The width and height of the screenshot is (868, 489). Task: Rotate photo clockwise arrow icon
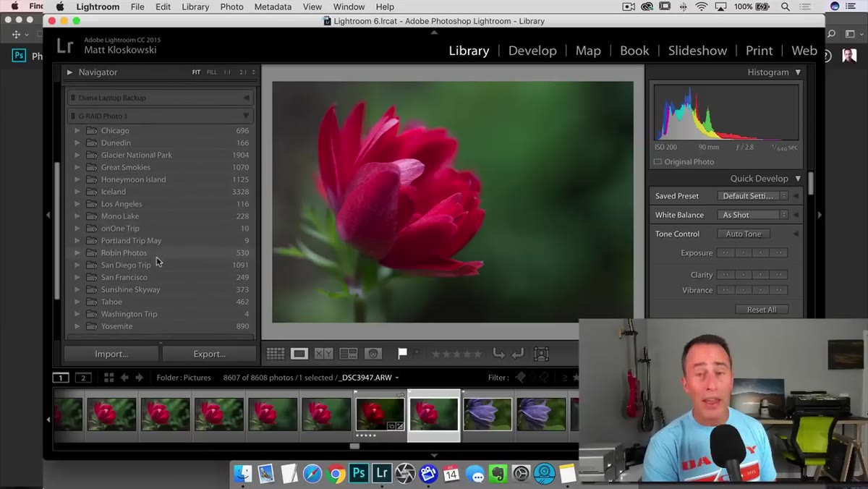[517, 354]
